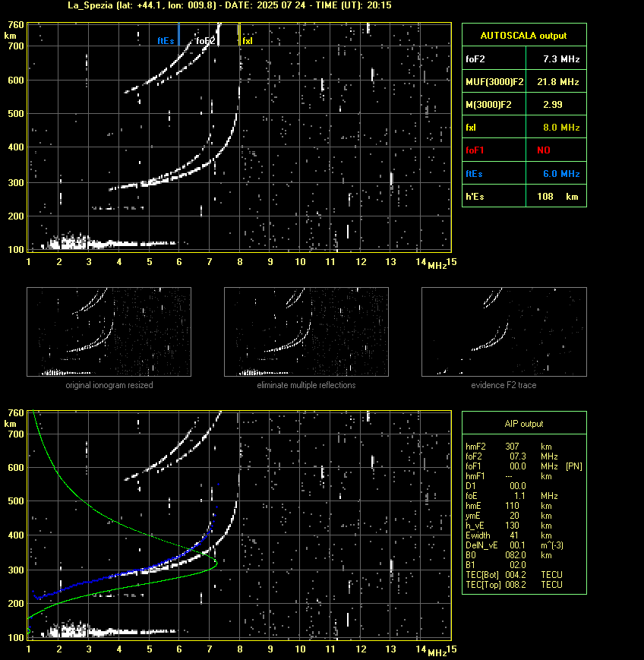Click the MHz axis unit under top ionogram
This screenshot has height=660, width=644.
437,266
